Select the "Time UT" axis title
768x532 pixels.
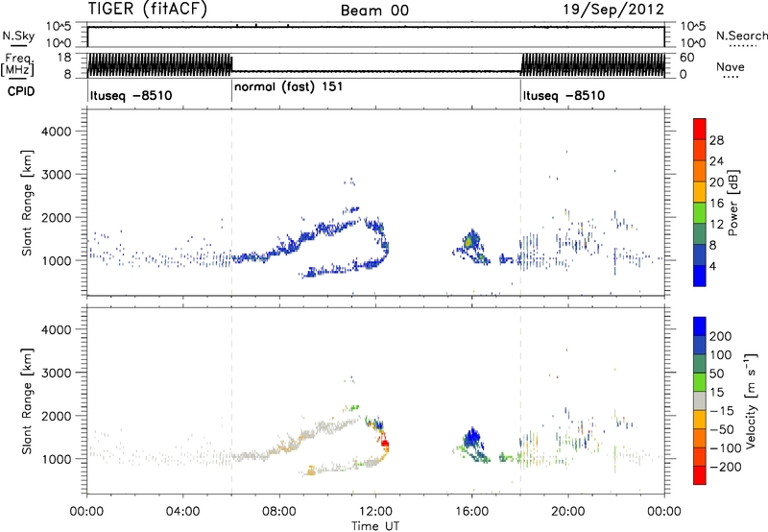(375, 526)
